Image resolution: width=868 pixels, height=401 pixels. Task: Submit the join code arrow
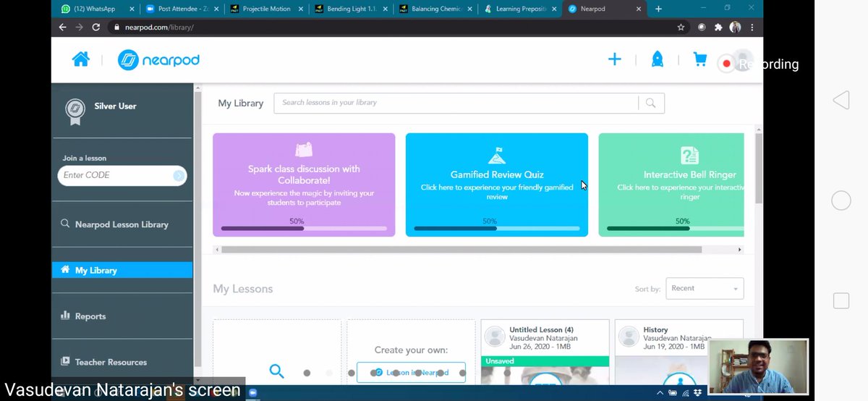pyautogui.click(x=179, y=175)
